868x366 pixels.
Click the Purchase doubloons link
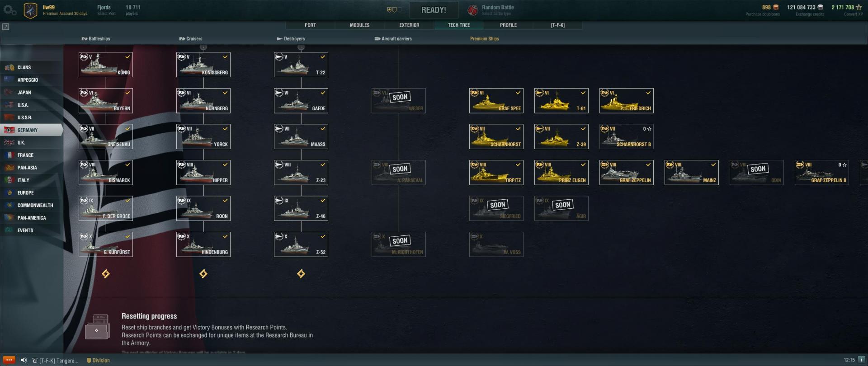pos(763,14)
